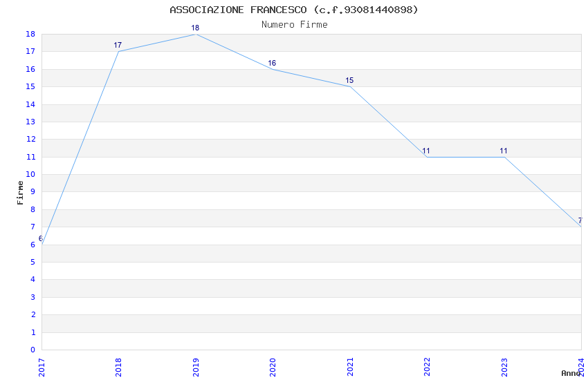
Task: Click the data label 15 above 2021
Action: coord(349,80)
